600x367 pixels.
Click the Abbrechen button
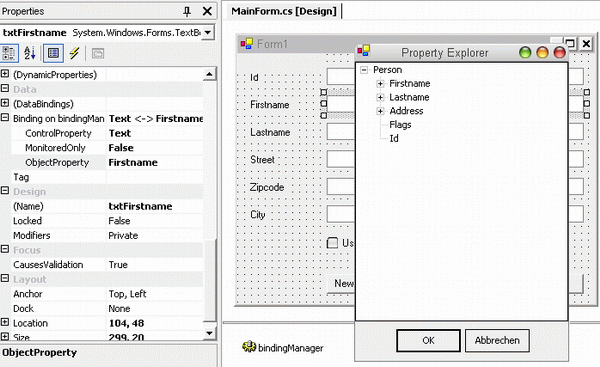497,340
